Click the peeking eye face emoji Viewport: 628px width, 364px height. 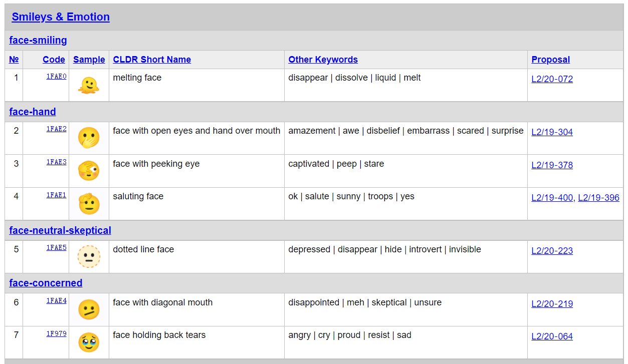click(x=89, y=171)
